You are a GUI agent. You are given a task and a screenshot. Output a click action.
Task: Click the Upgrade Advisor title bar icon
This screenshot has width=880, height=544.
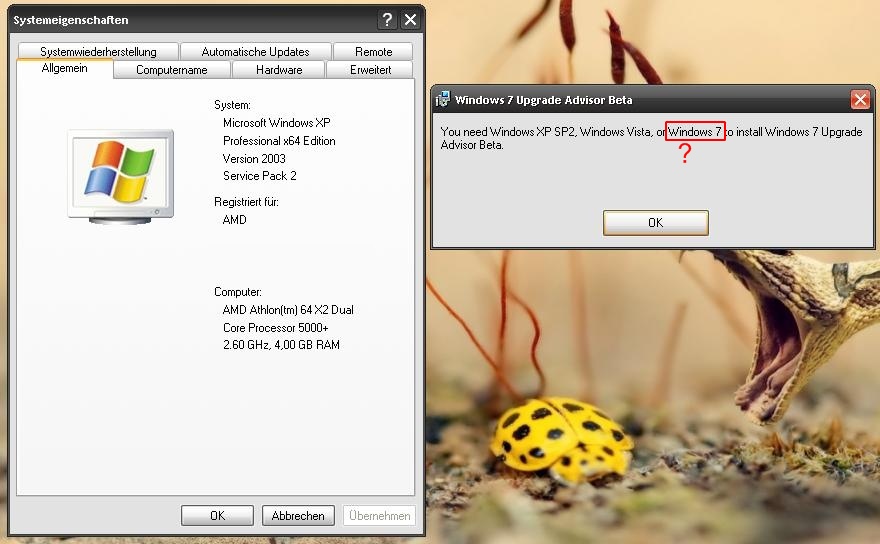click(x=442, y=99)
